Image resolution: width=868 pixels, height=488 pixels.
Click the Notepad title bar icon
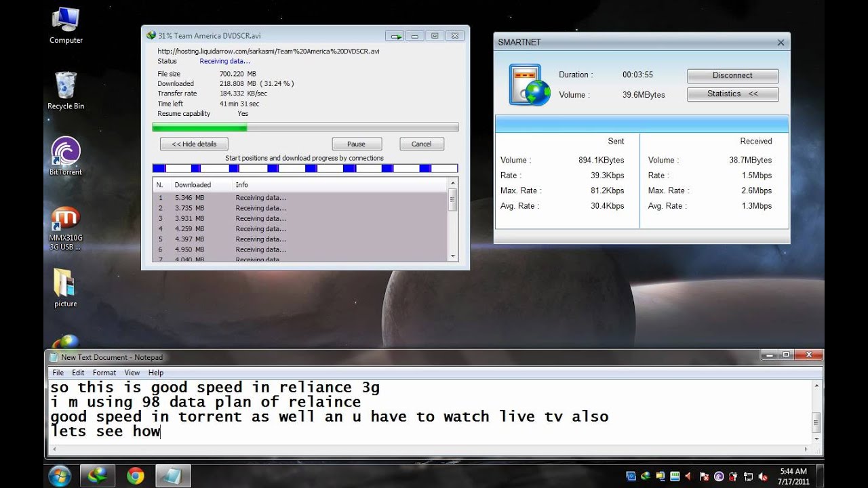point(54,357)
